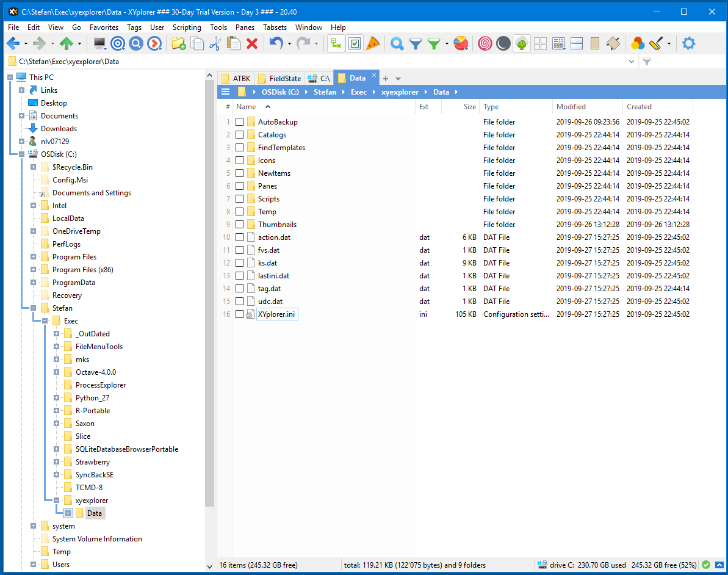Open the Scripting menu

pos(187,27)
